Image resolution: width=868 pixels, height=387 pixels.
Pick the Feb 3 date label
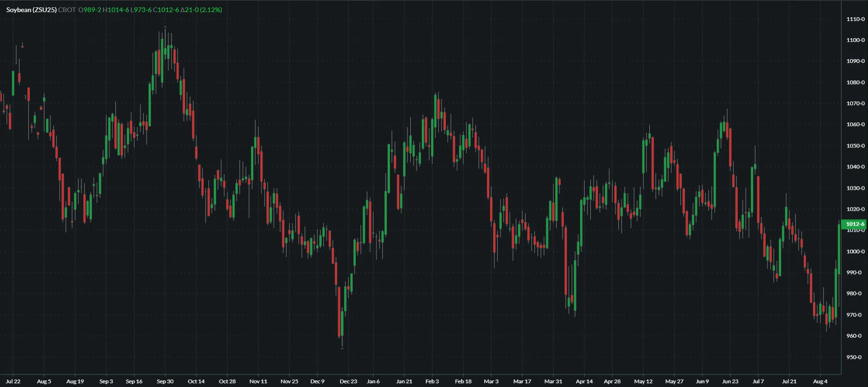point(432,381)
